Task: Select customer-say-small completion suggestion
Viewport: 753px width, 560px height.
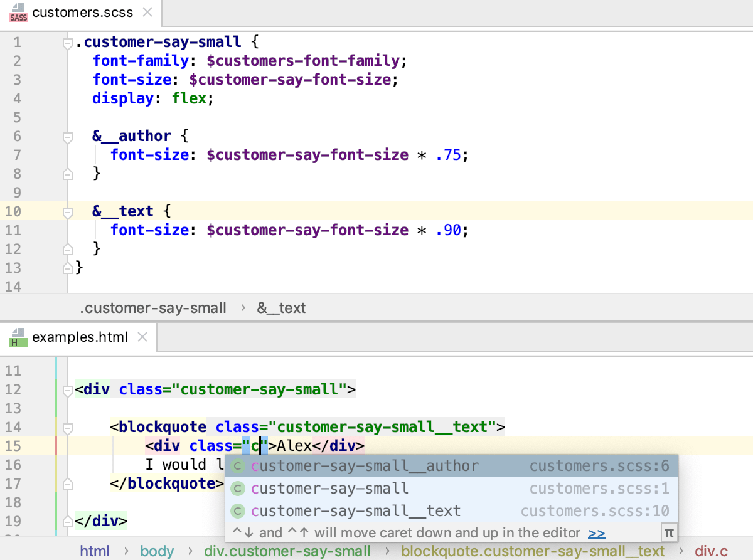Action: (x=451, y=489)
